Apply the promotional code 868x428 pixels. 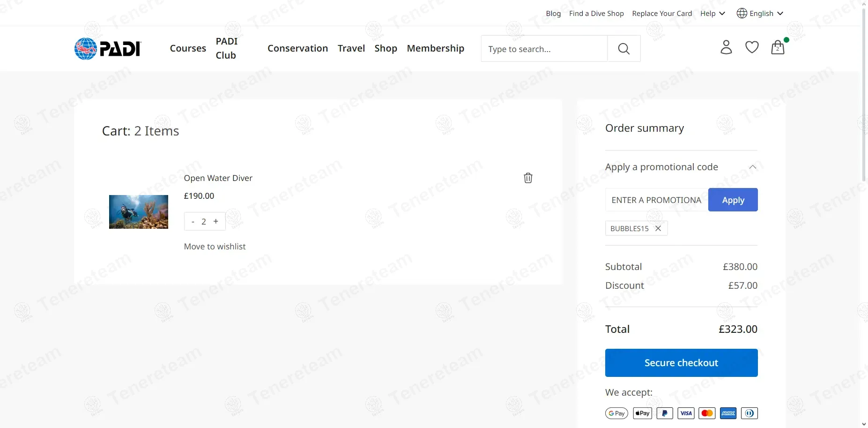pos(733,200)
